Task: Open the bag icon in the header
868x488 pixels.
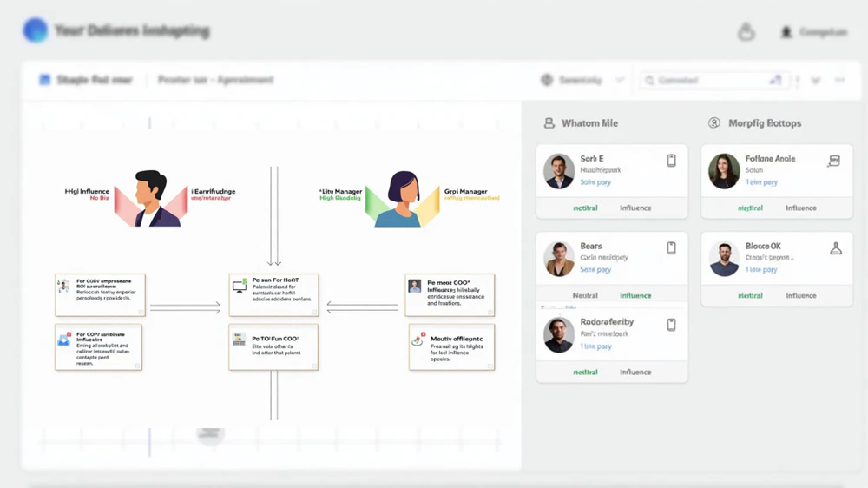Action: pyautogui.click(x=746, y=32)
